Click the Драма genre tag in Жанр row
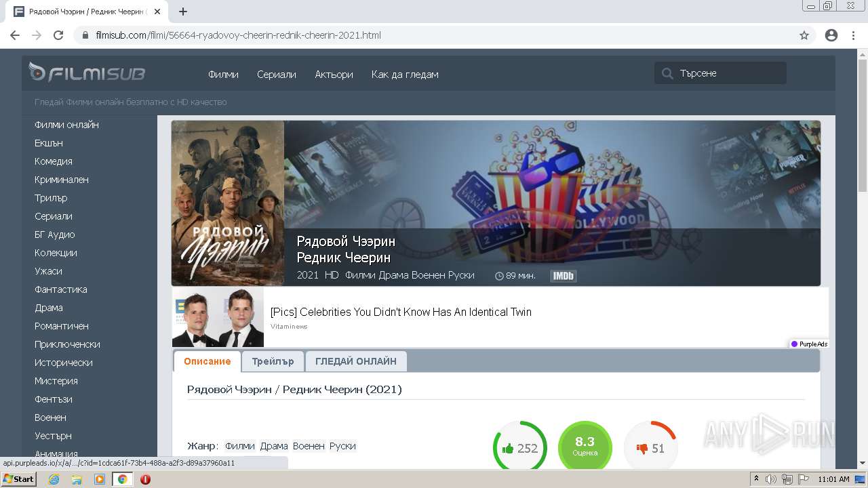Viewport: 868px width, 488px height. click(274, 446)
